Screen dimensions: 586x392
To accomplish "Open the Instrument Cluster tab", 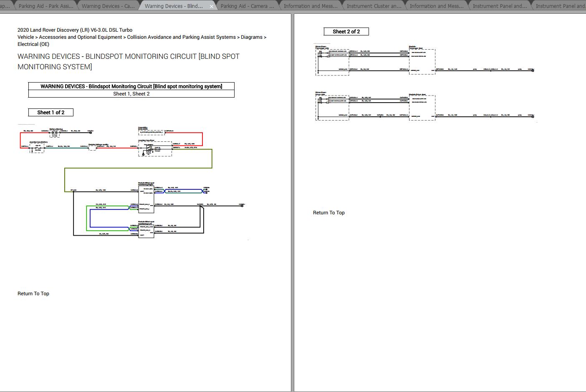I will click(373, 6).
